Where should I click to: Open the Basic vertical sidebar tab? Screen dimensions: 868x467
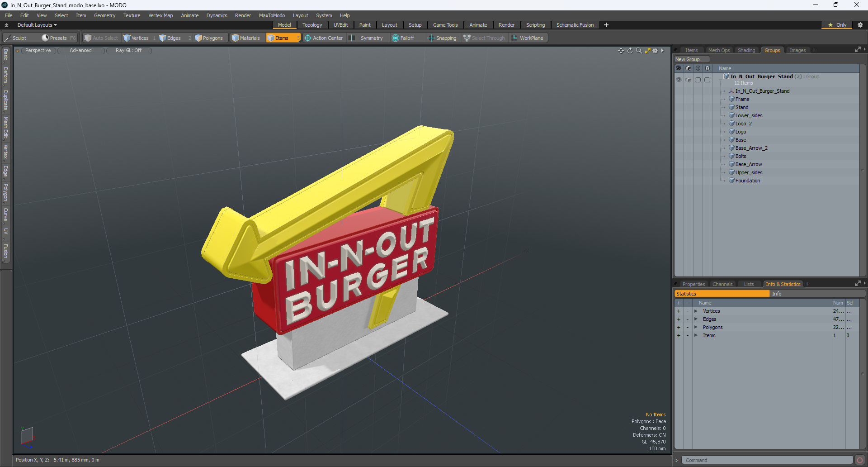point(5,55)
